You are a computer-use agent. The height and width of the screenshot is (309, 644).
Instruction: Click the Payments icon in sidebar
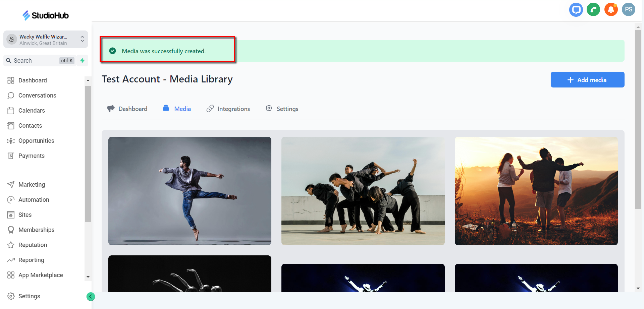click(11, 156)
